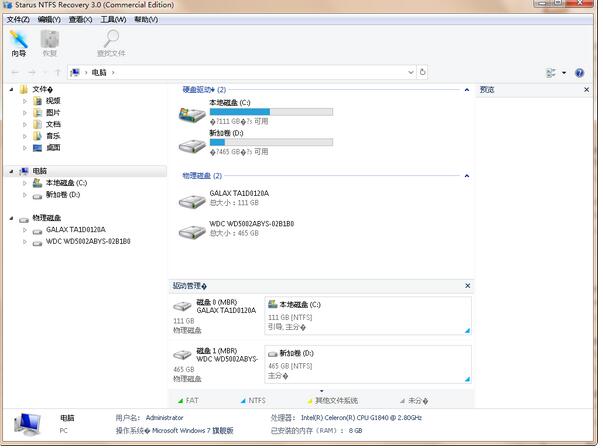Screen dimensions: 603x448
Task: Select 磁盘 0 (MBR) GALAX entry
Action: [x=215, y=315]
